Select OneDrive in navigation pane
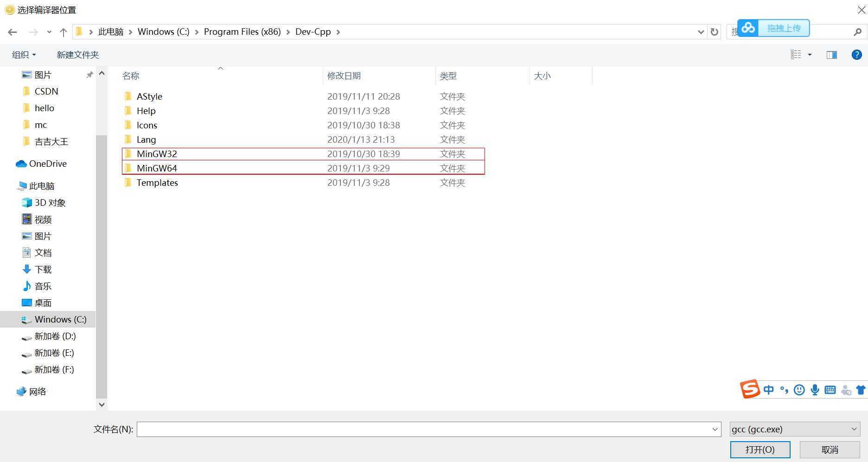The image size is (868, 462). point(47,164)
